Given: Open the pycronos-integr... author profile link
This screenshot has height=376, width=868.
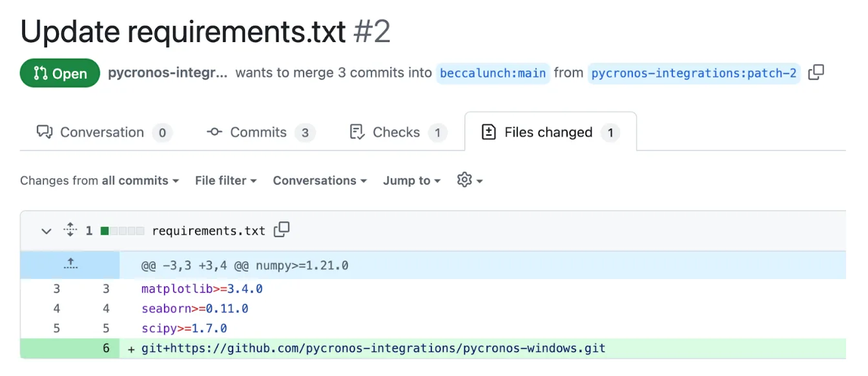Looking at the screenshot, I should coord(167,73).
